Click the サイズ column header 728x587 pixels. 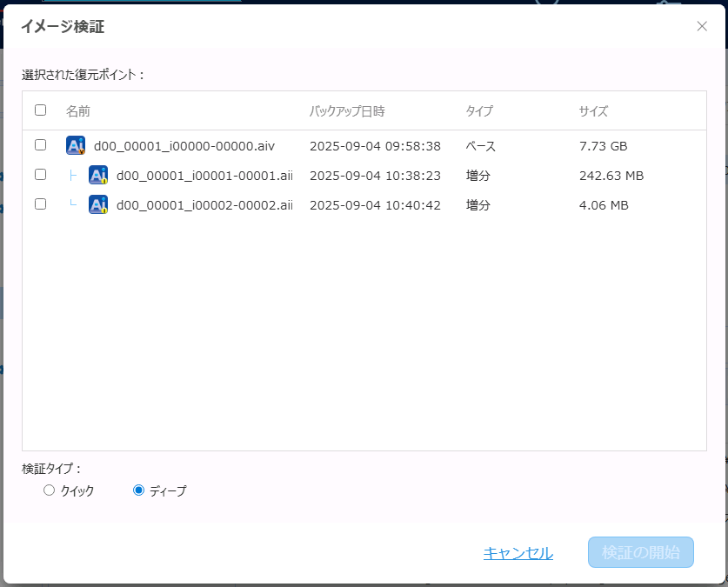click(593, 111)
